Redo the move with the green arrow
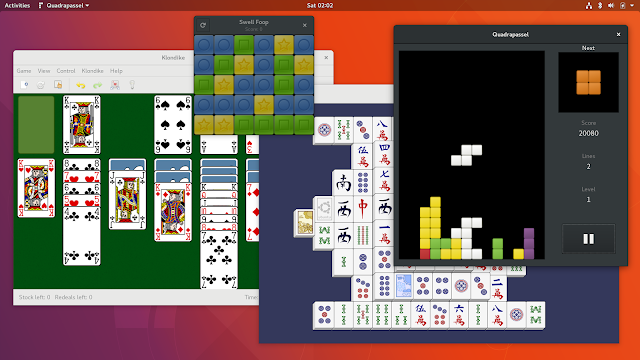The image size is (640, 360). (98, 85)
